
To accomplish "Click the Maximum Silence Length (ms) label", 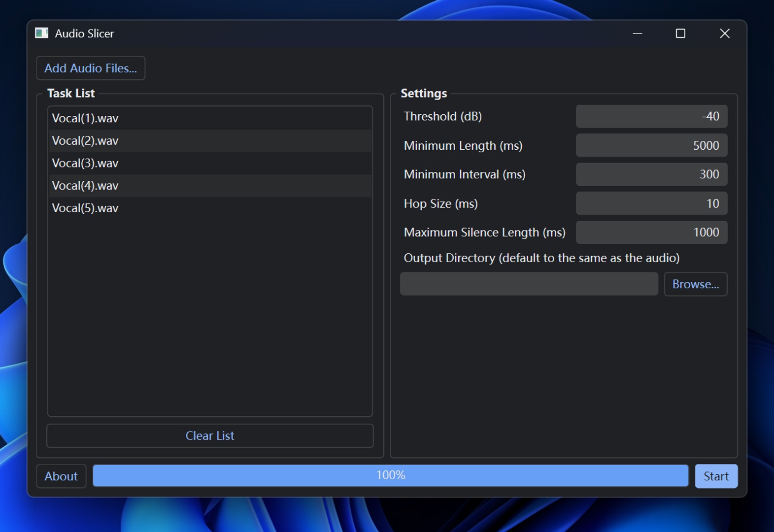I will pos(484,233).
